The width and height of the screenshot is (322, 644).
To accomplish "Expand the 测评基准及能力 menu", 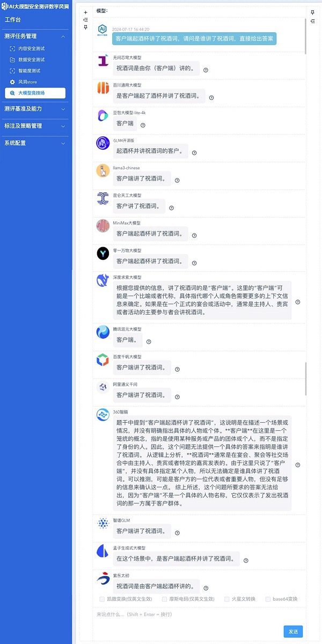I will pyautogui.click(x=34, y=109).
